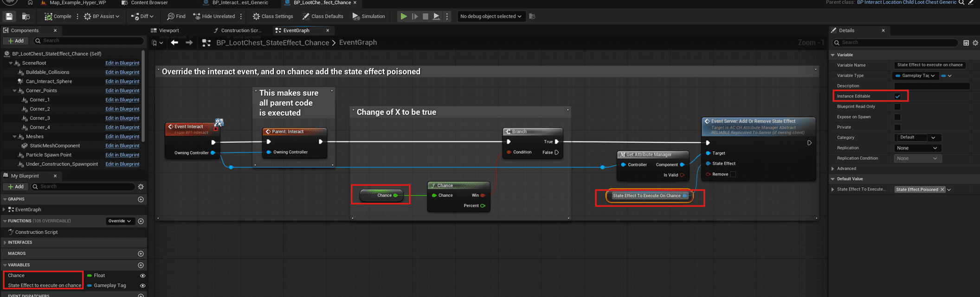Image resolution: width=980 pixels, height=297 pixels.
Task: Toggle the Private checkbox
Action: (897, 127)
